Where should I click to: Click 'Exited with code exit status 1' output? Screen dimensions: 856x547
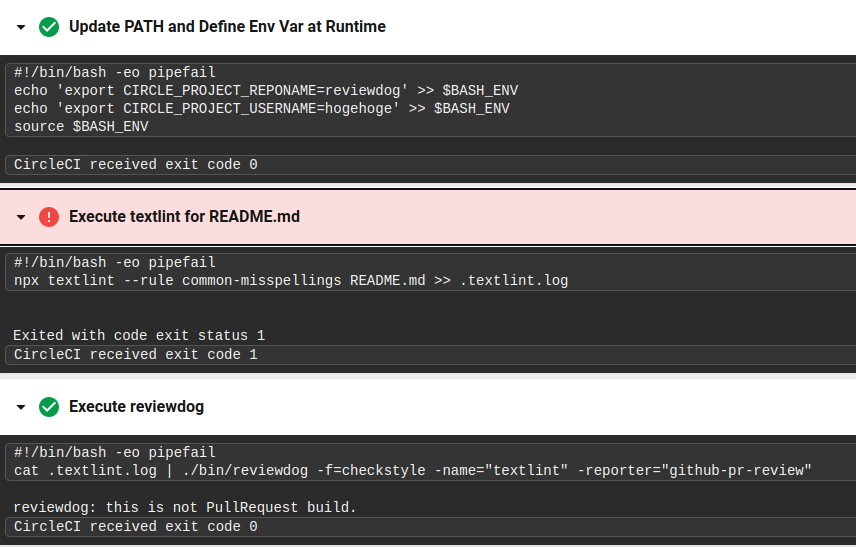click(139, 335)
